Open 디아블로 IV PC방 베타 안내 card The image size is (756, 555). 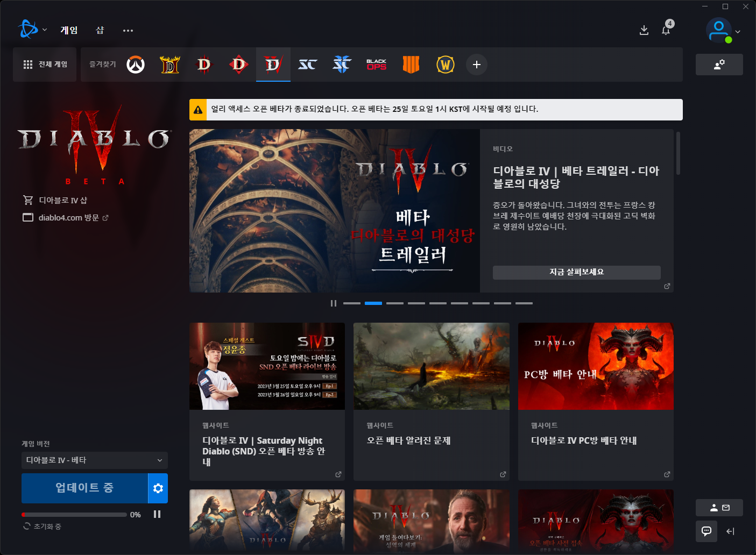point(596,402)
